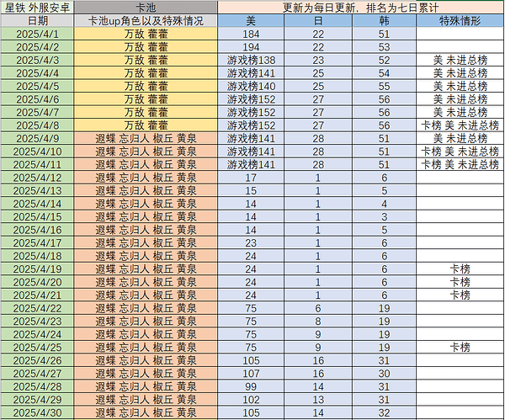505x420 pixels.
Task: Select the 卡池up角色以及特殊情况 header cell
Action: pyautogui.click(x=146, y=20)
